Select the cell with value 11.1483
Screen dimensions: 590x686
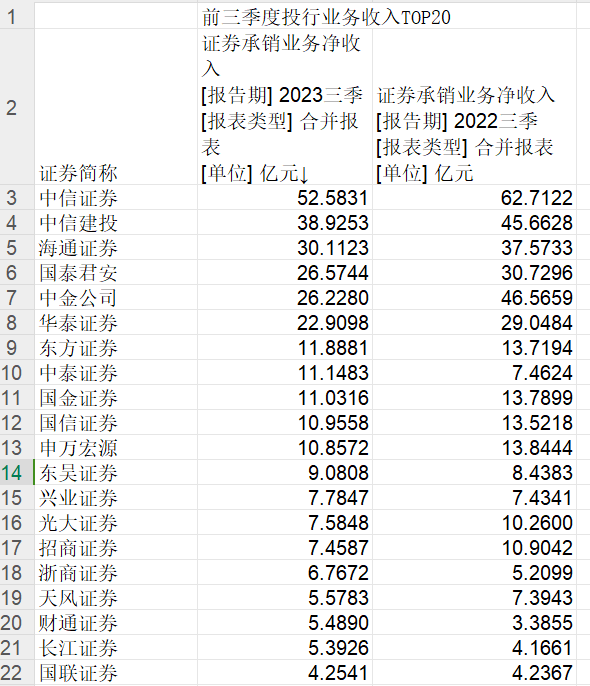click(x=285, y=373)
